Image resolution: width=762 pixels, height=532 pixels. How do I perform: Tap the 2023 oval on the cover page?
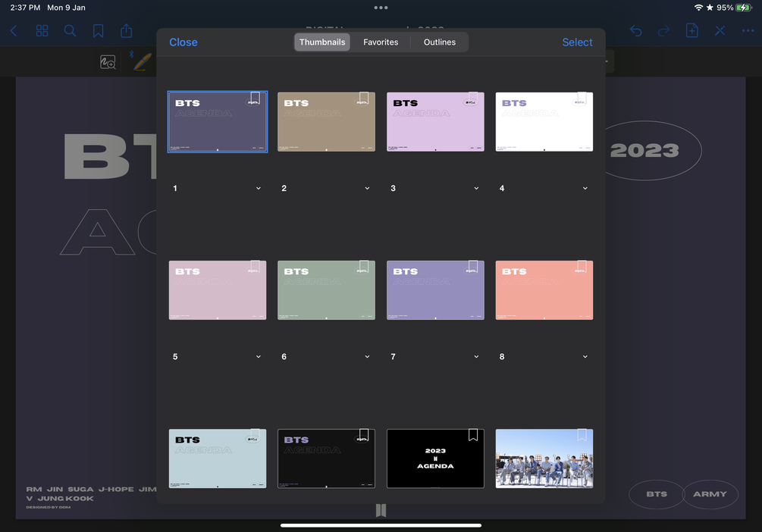tap(645, 151)
